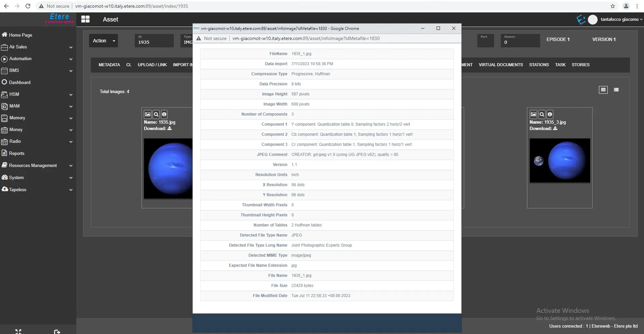Click magnifier icon on 1935_3.jpg card

(542, 114)
